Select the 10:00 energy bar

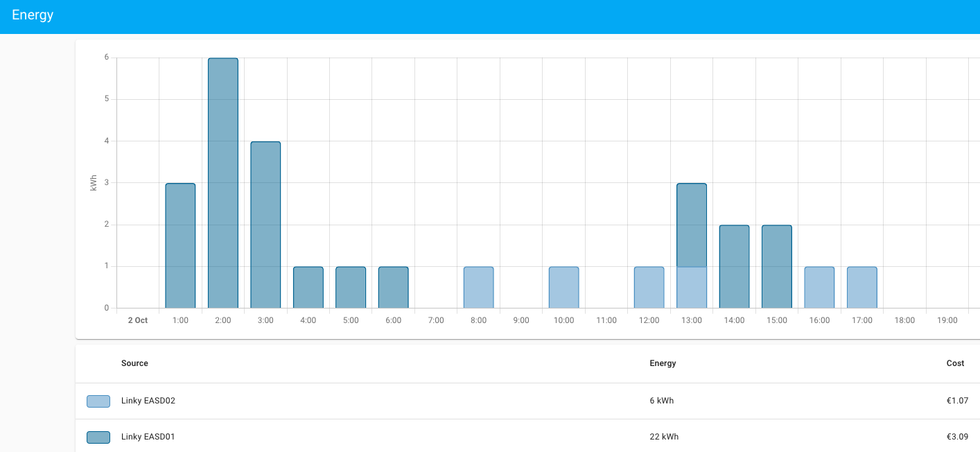coord(563,286)
